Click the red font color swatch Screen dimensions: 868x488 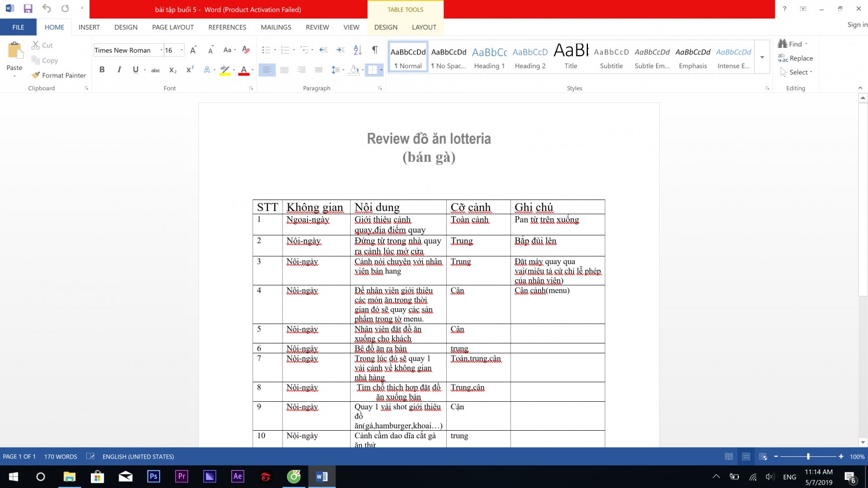click(244, 71)
